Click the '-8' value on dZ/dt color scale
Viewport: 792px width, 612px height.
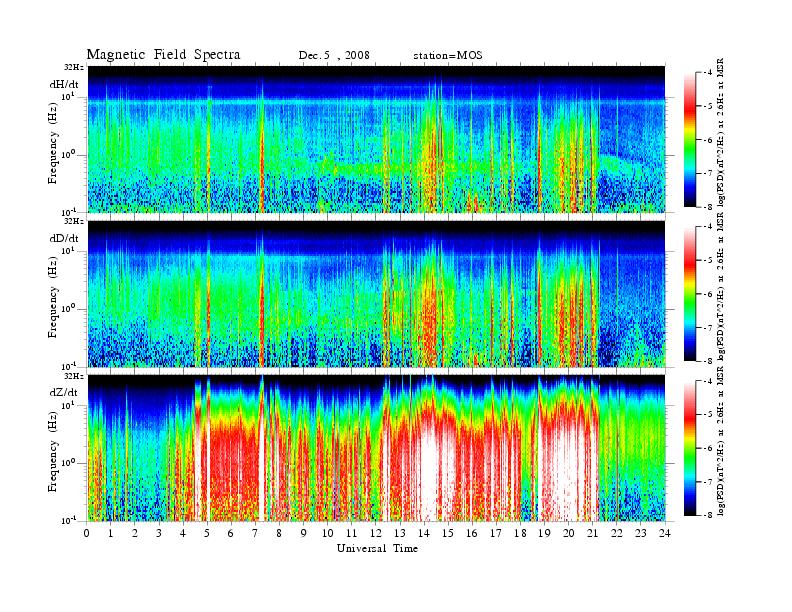coord(709,515)
